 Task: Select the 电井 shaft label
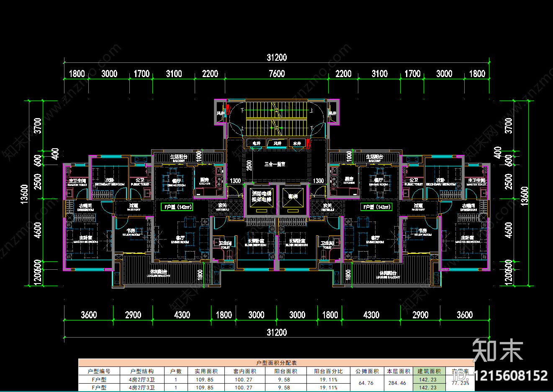point(256,143)
